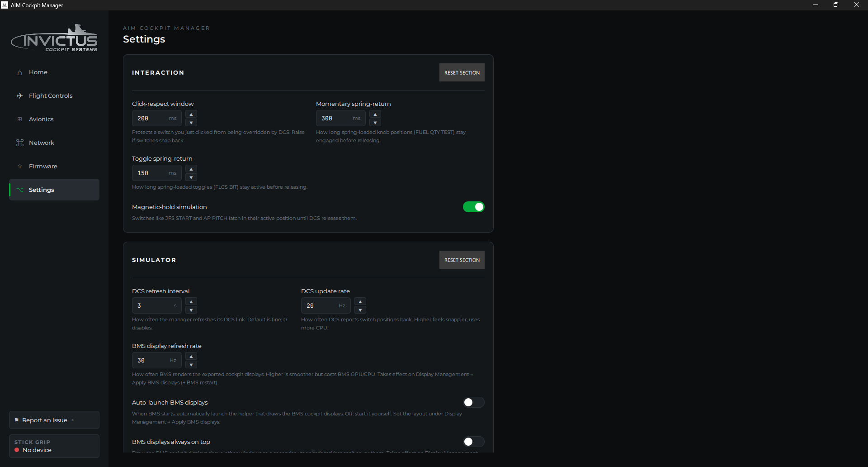Click the Flight Controls airplane icon
The width and height of the screenshot is (868, 467).
pos(19,96)
